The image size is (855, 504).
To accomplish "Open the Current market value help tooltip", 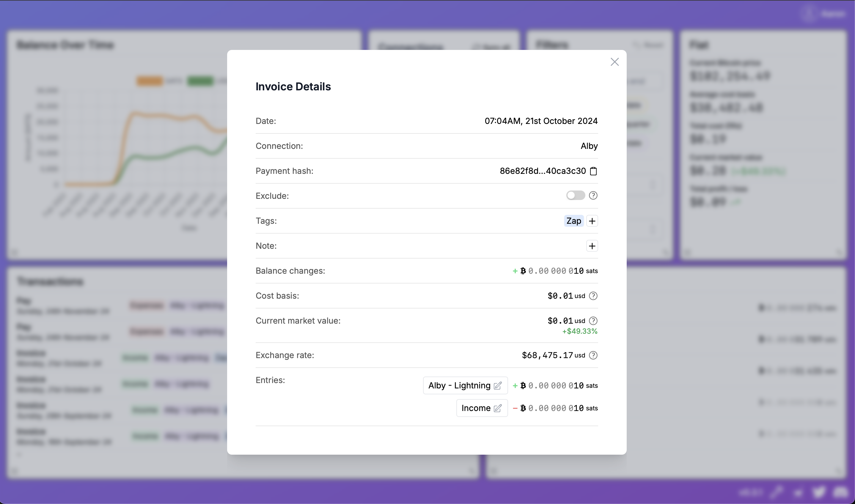I will (x=593, y=320).
